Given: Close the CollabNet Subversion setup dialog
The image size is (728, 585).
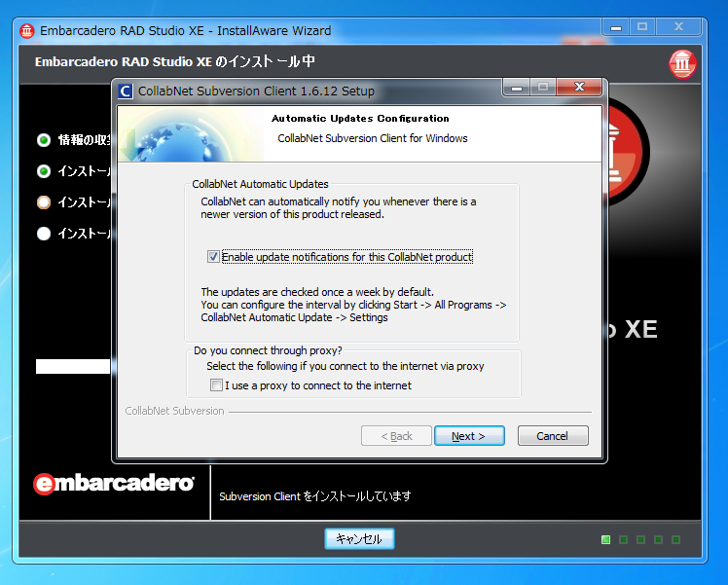Looking at the screenshot, I should [579, 87].
